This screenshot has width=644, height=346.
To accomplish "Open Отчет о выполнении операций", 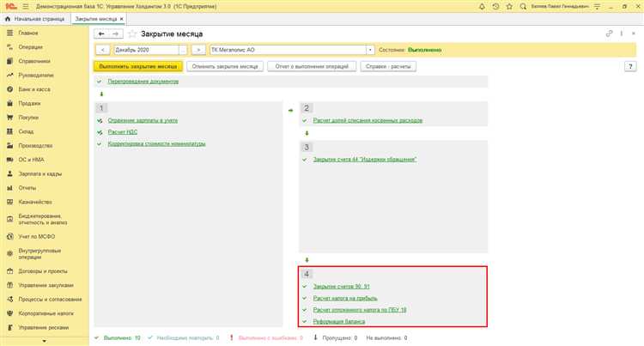I will [x=312, y=66].
